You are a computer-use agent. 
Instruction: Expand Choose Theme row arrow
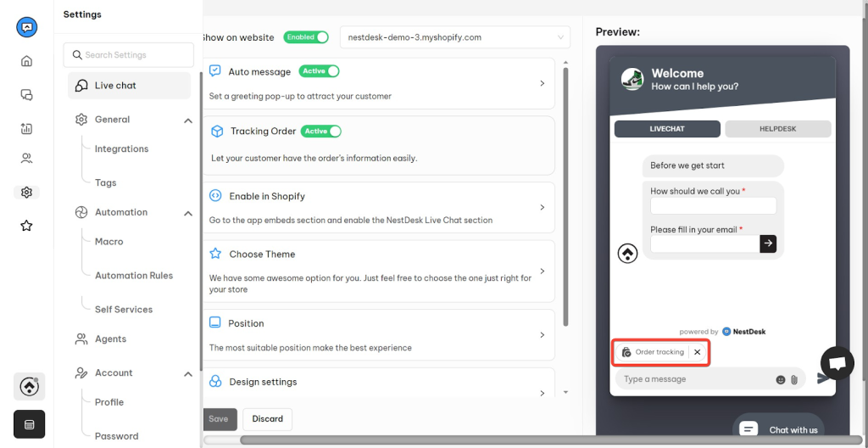542,272
